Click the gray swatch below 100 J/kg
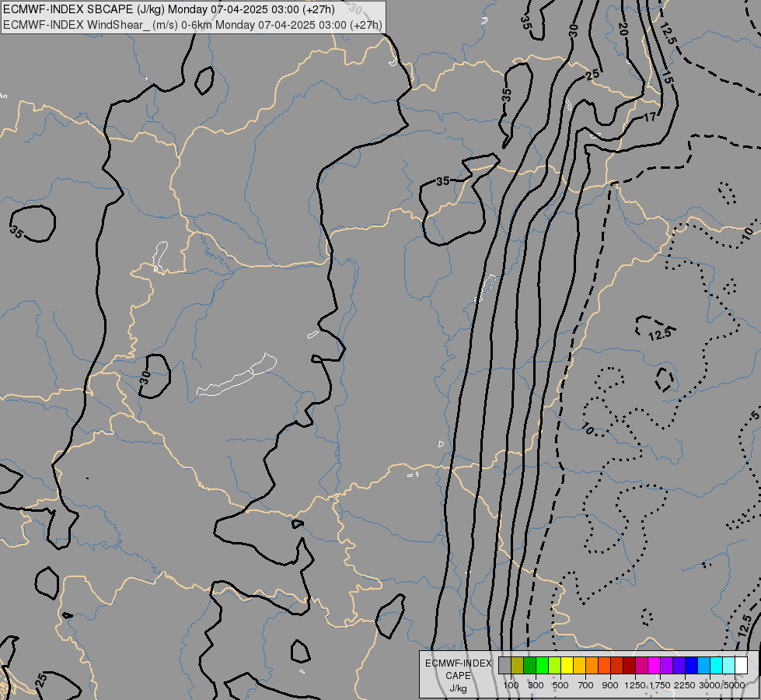The image size is (761, 700). [504, 666]
